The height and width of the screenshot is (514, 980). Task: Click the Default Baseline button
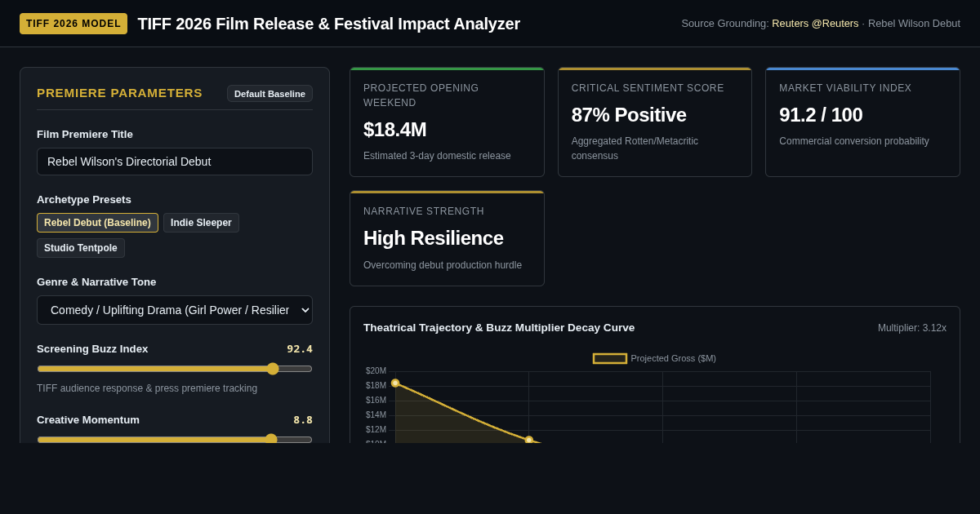coord(269,94)
